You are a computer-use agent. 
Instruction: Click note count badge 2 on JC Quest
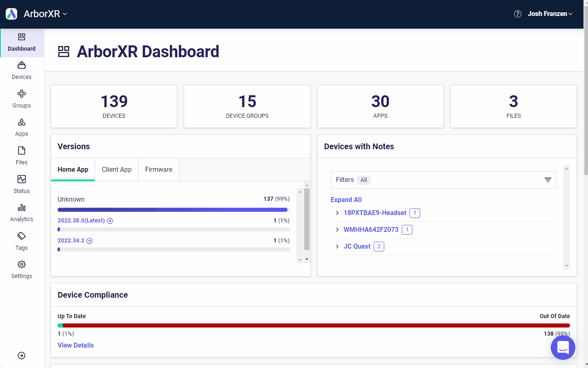point(379,247)
